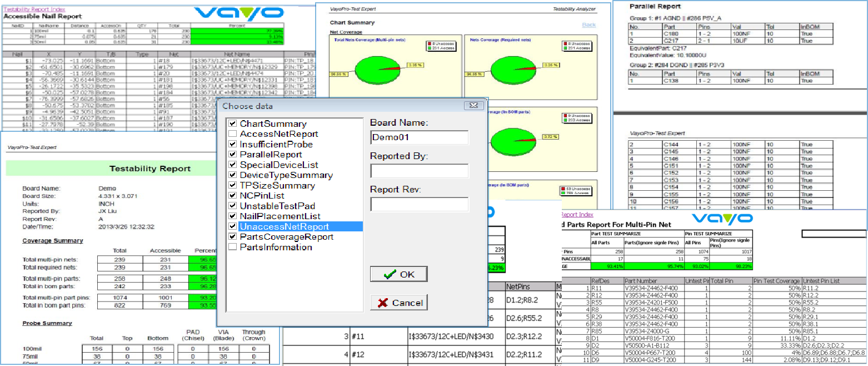The image size is (868, 366).
Task: Click the "D6.89;D6.88;D6.7;D6.8" untest pin list cell
Action: [x=835, y=353]
